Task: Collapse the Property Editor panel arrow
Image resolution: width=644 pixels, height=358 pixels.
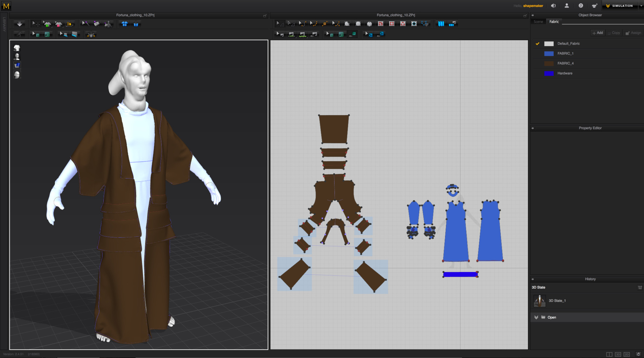Action: coord(533,128)
